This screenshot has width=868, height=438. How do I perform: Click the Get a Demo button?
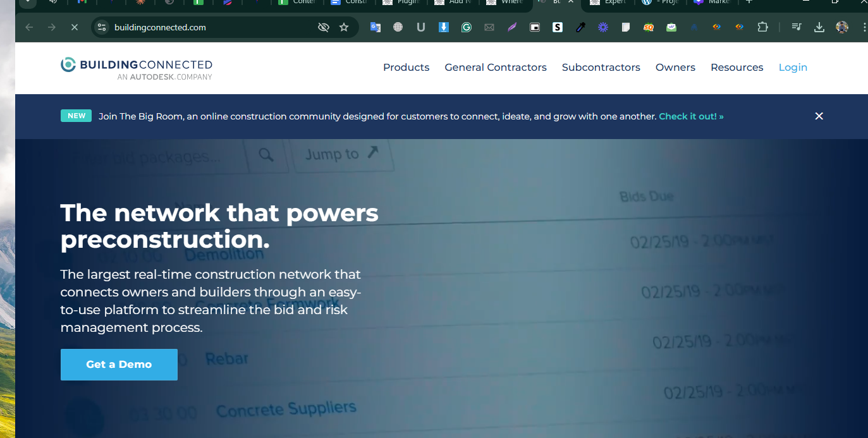point(119,365)
